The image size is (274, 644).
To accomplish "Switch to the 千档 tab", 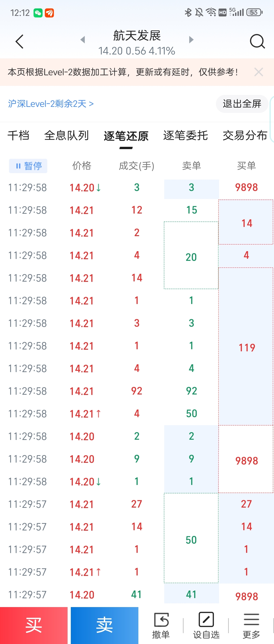I will point(18,136).
